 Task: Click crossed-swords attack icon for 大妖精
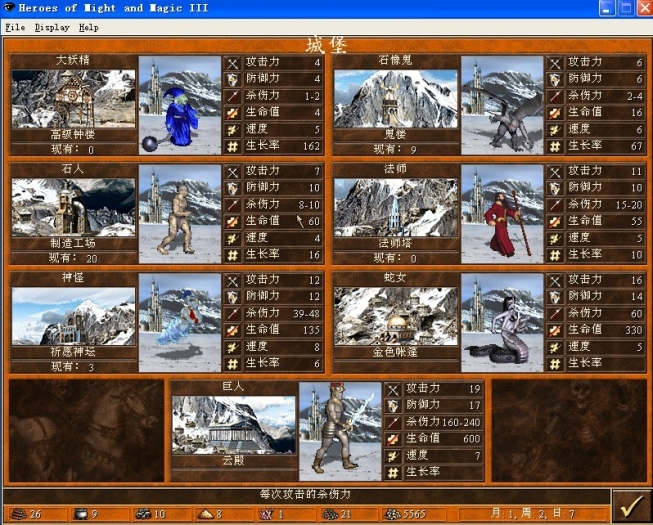coord(232,63)
